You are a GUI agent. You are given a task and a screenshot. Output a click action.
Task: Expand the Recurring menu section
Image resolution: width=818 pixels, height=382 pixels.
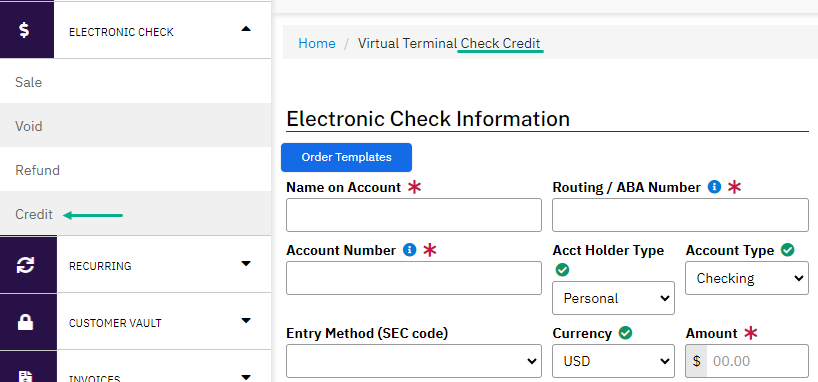[246, 264]
